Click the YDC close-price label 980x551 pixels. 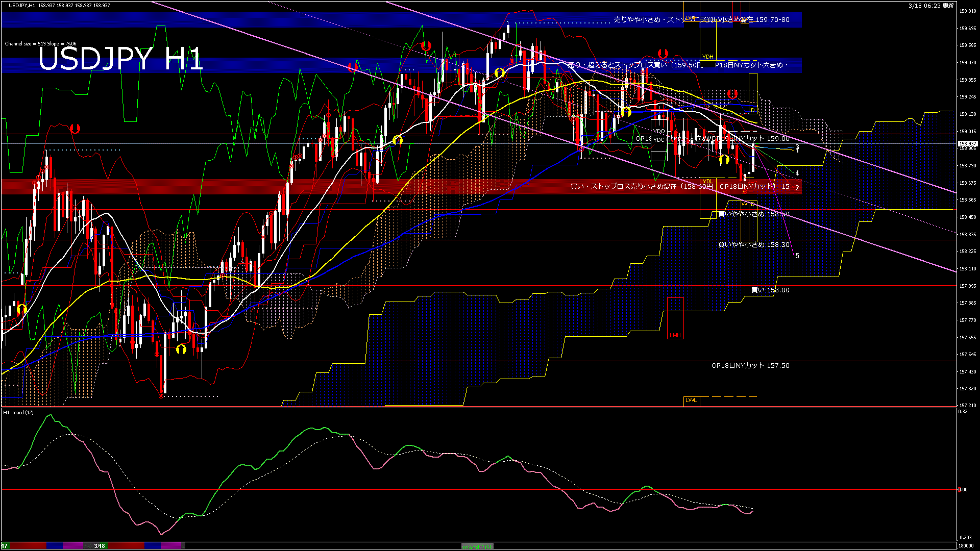[x=659, y=139]
